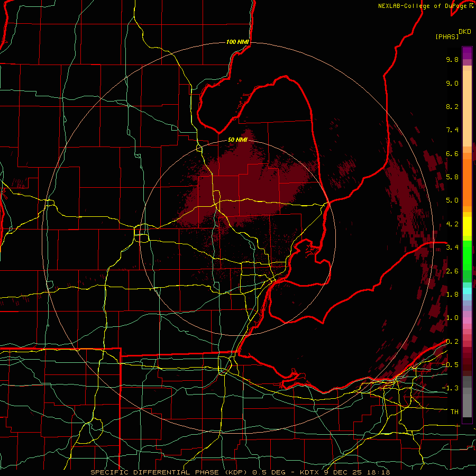
Task: Pick the pink color bar segment
Action: click(x=467, y=321)
